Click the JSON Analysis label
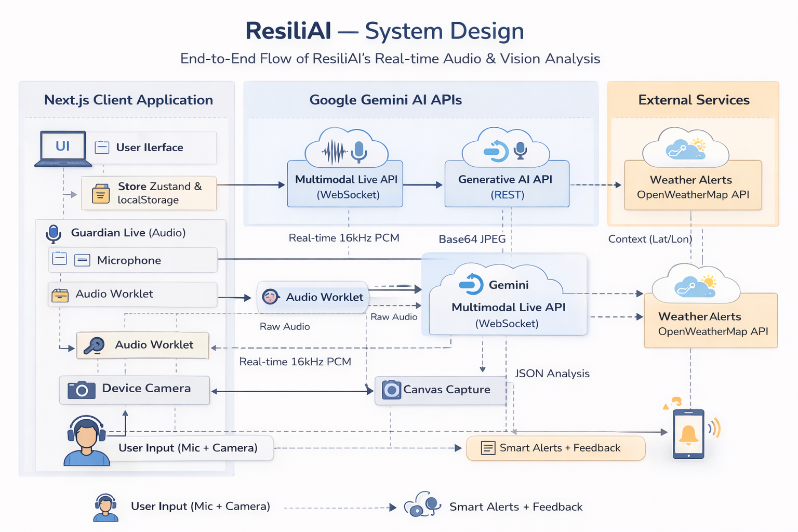 pos(552,374)
